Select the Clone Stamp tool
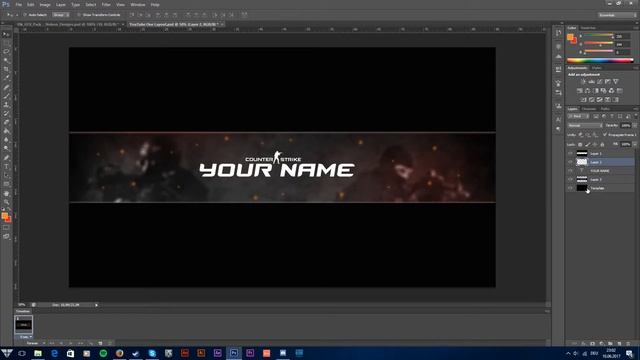This screenshot has width=640, height=360. pyautogui.click(x=6, y=105)
